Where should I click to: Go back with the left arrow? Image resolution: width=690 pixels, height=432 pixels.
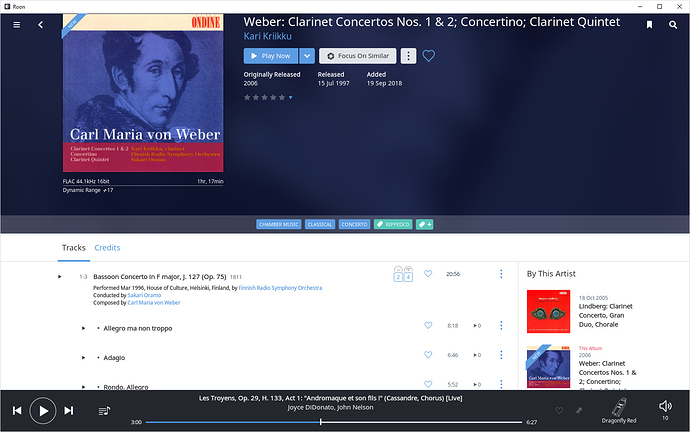pyautogui.click(x=40, y=25)
